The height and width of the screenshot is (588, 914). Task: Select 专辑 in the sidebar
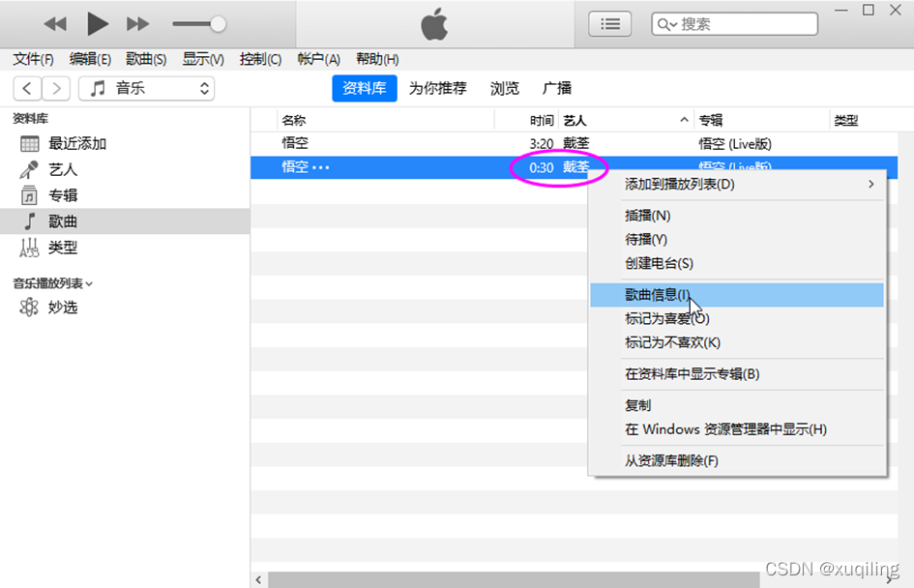125,195
